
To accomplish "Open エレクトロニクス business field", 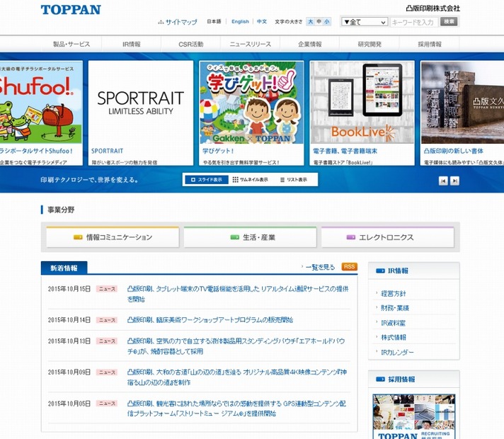I will (x=388, y=237).
